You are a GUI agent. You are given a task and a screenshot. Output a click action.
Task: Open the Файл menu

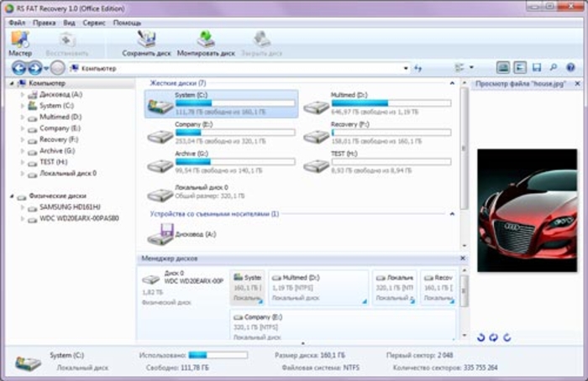click(x=17, y=23)
